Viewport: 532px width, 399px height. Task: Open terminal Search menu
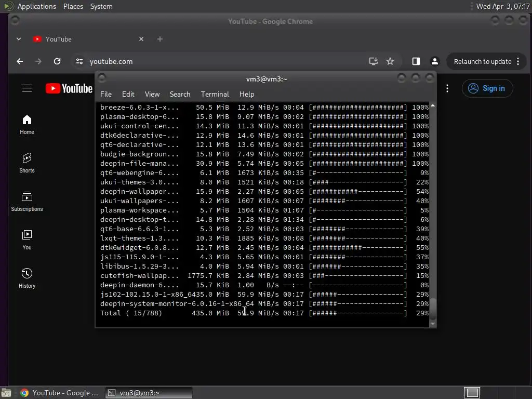[180, 94]
